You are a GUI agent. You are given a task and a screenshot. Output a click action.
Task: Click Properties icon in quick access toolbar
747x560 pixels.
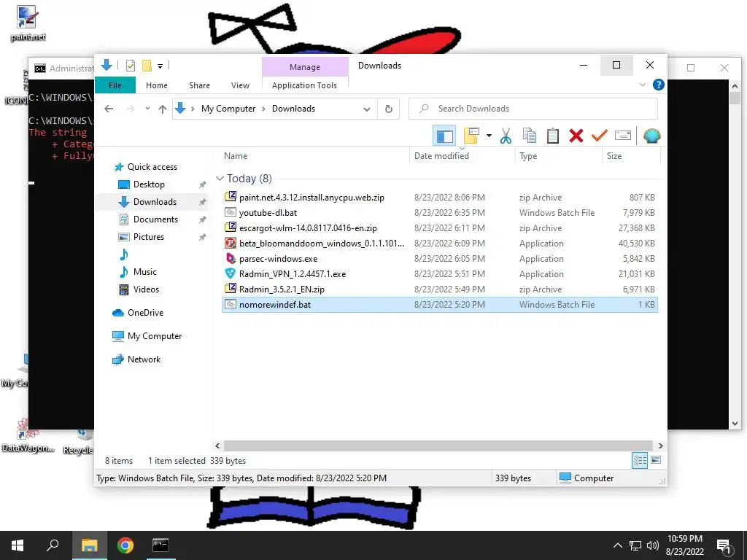pyautogui.click(x=130, y=66)
